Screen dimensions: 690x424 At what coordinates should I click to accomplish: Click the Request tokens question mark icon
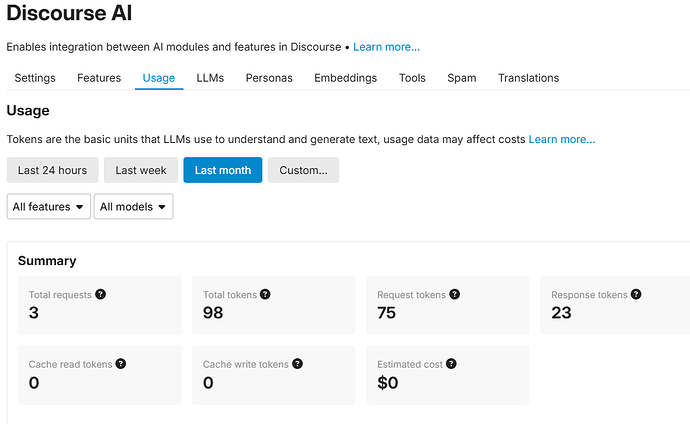455,294
